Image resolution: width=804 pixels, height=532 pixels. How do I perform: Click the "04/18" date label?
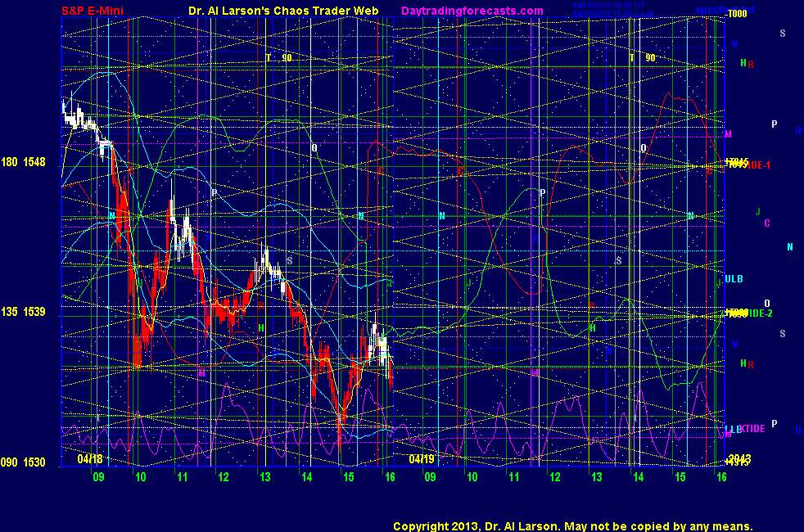(90, 458)
